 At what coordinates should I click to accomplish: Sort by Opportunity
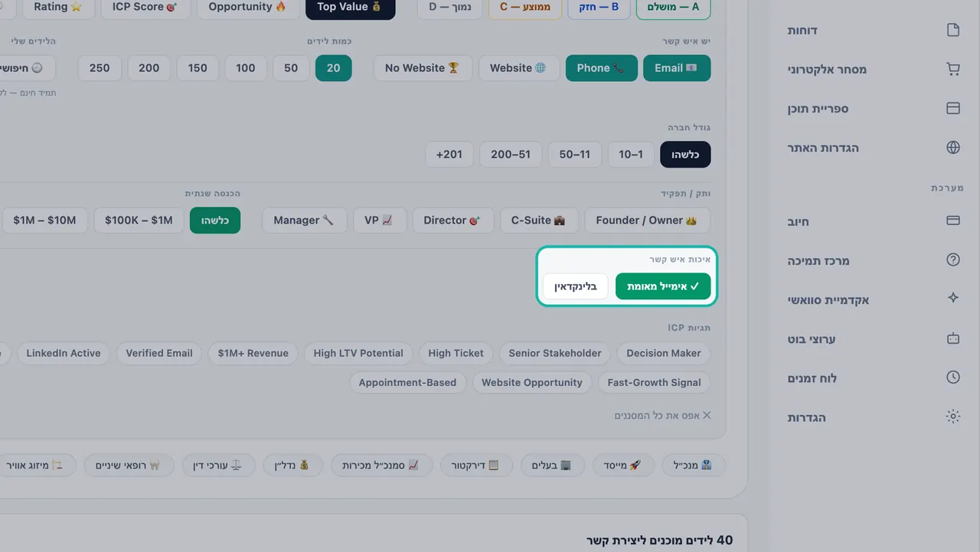[248, 7]
